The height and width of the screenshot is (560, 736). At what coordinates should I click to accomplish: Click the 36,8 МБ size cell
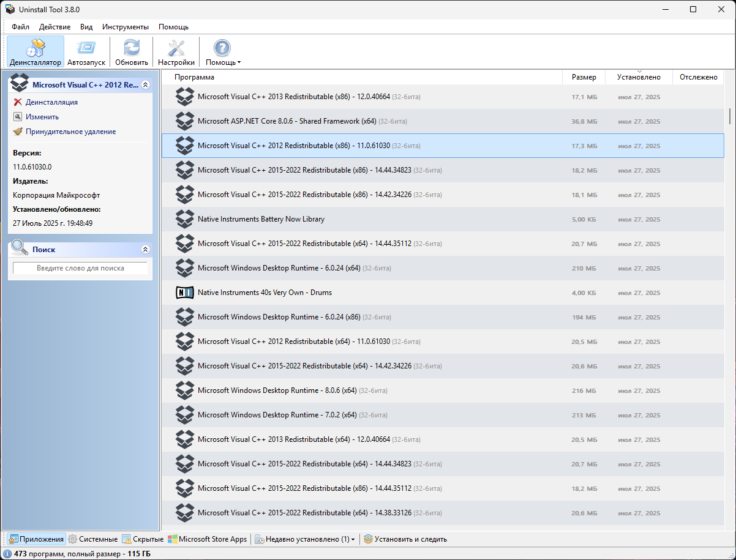tap(584, 121)
